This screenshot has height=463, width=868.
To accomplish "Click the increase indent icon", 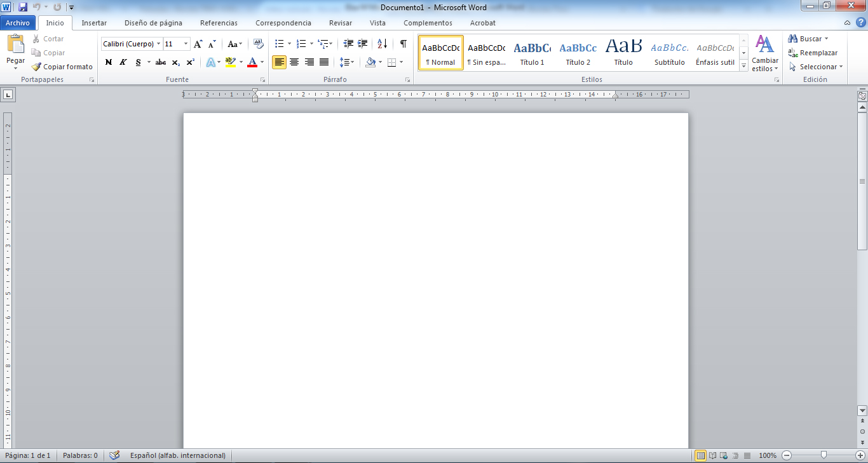I will point(363,44).
